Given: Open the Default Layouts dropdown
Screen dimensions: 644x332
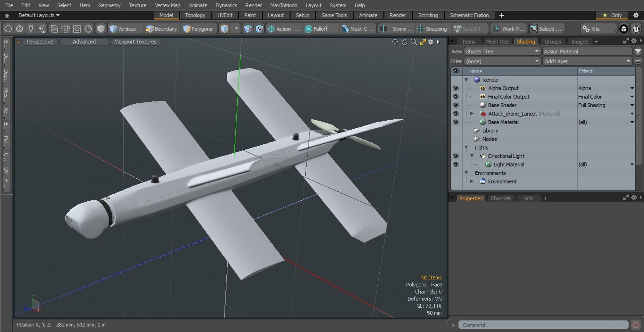Looking at the screenshot, I should pyautogui.click(x=39, y=15).
